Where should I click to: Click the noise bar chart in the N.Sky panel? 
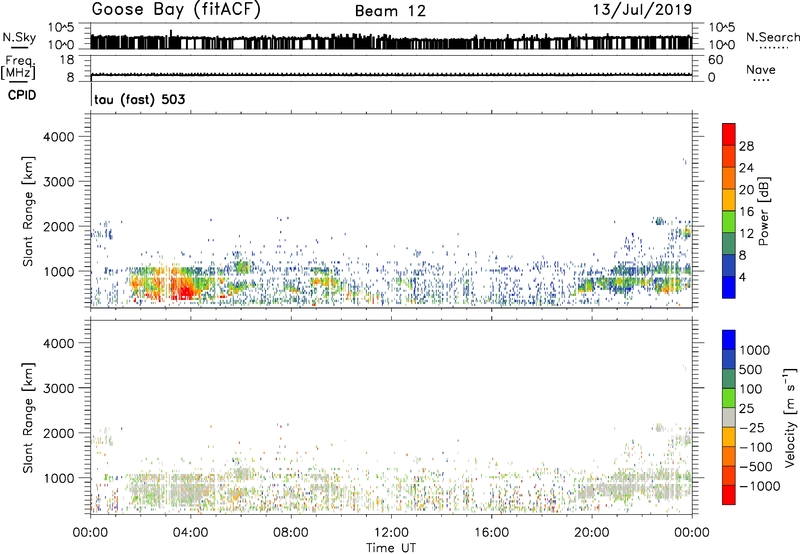pos(391,41)
